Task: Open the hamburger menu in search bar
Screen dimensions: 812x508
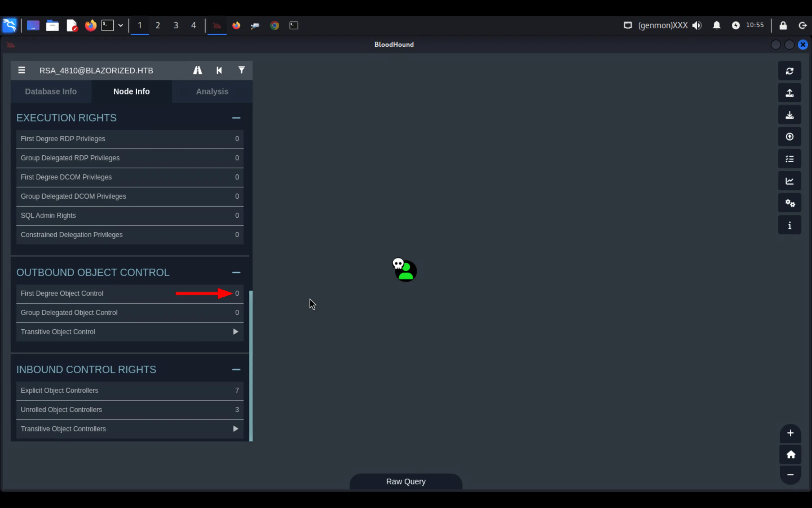Action: 22,70
